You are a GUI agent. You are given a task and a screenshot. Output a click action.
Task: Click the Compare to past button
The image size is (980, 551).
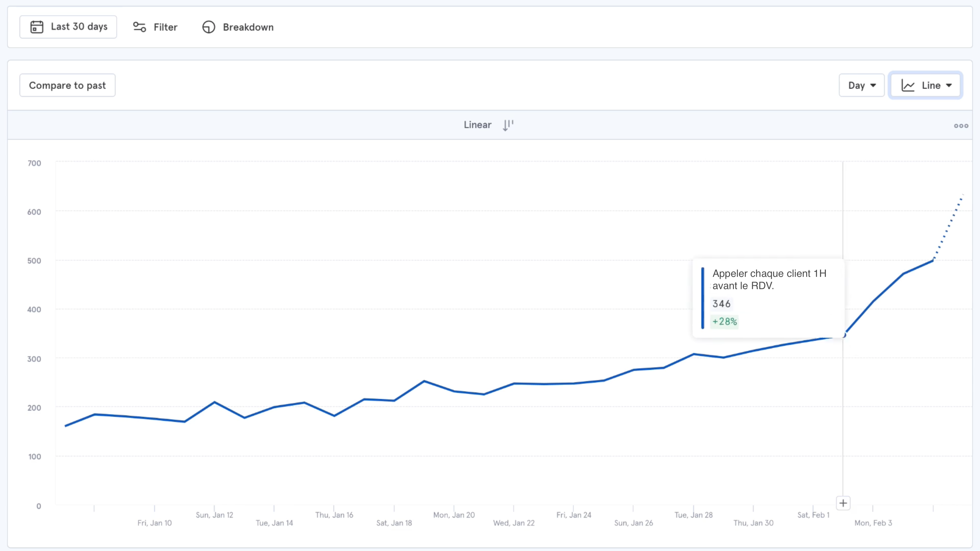point(67,85)
